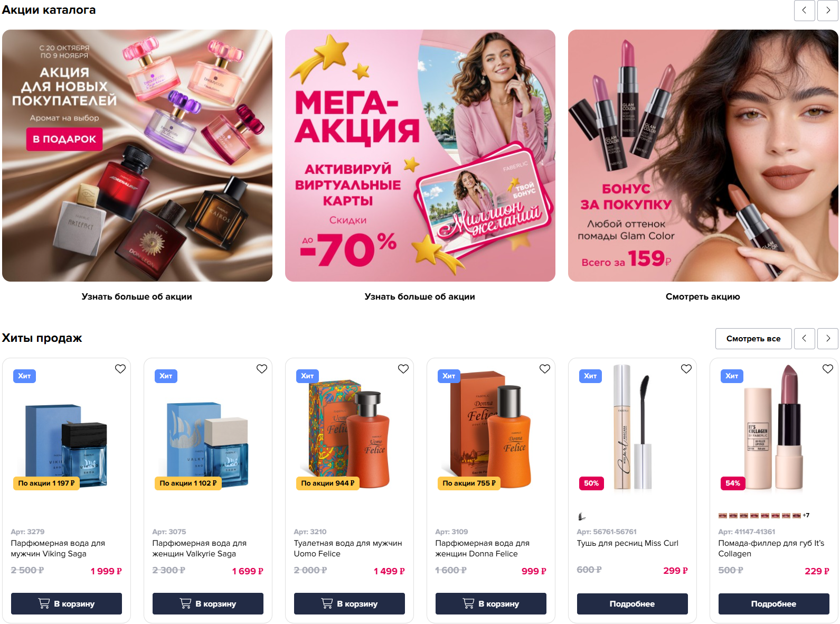840x624 pixels.
Task: Go to previous slide in Акции каталога
Action: pyautogui.click(x=805, y=11)
